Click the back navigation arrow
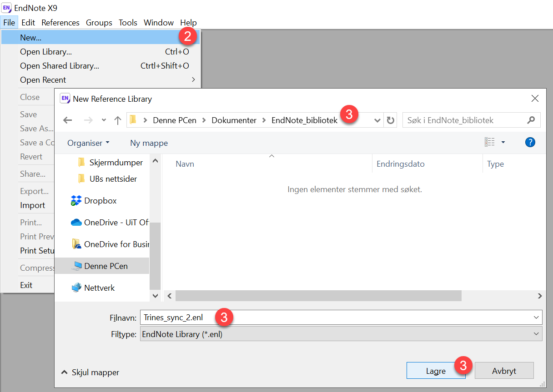The image size is (553, 392). coord(68,120)
